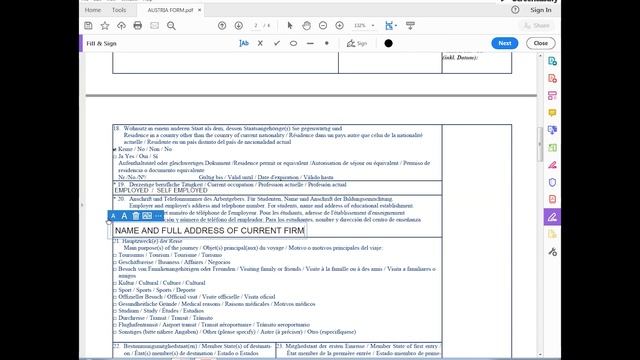
Task: Open the Edit PDF tool in the right sidebar
Action: click(552, 96)
